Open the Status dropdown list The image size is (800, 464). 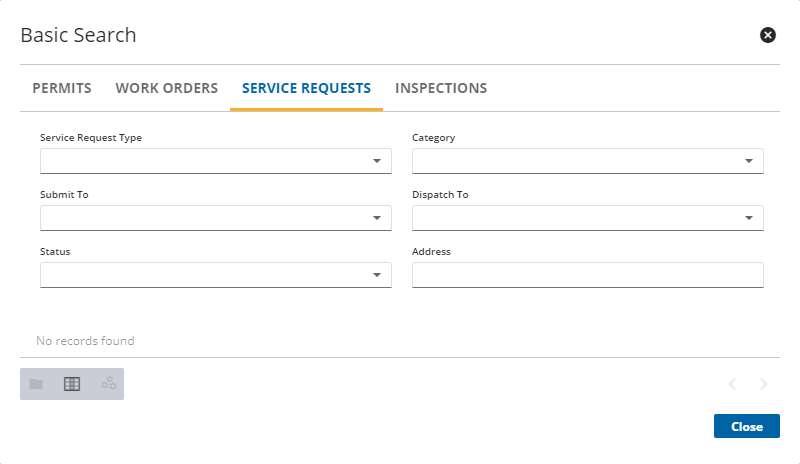coord(377,275)
